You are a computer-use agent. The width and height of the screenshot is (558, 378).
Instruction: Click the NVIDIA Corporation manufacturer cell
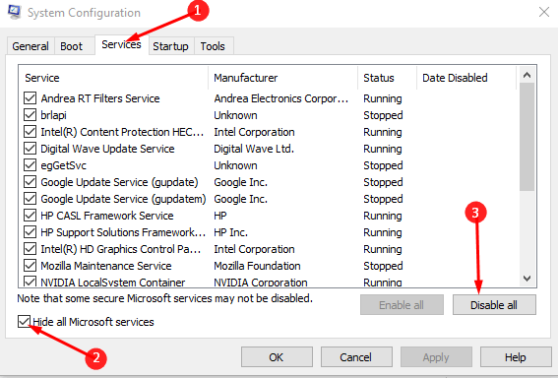point(260,282)
